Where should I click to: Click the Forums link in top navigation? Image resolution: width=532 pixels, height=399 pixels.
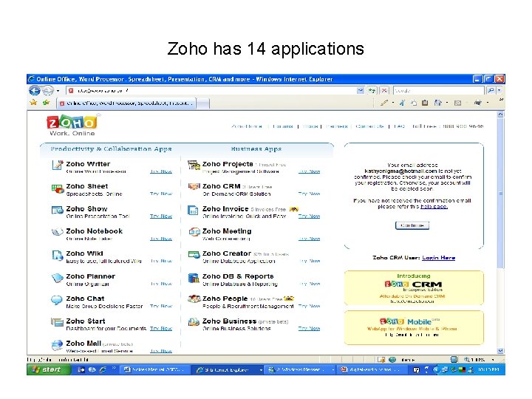(282, 126)
